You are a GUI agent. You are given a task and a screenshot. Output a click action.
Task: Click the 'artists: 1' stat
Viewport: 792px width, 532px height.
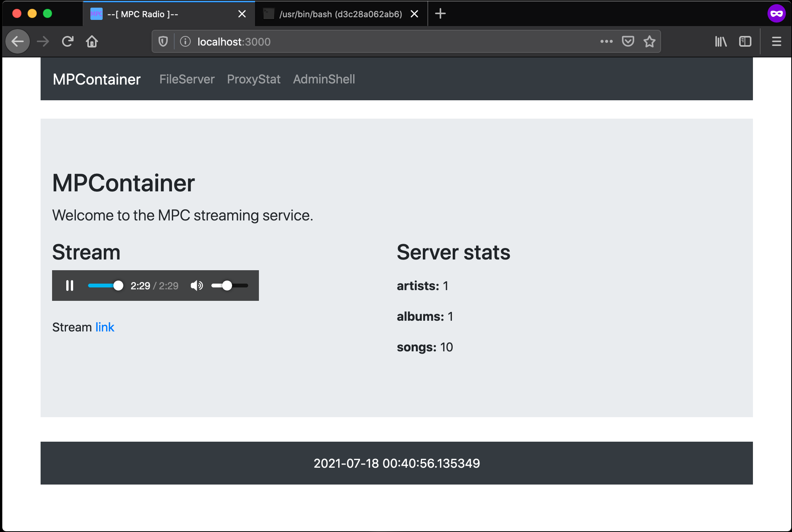422,286
